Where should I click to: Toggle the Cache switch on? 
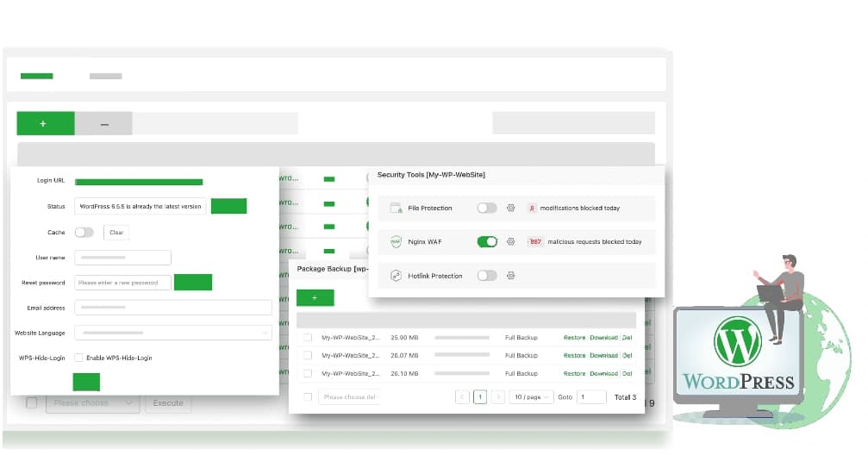[84, 233]
